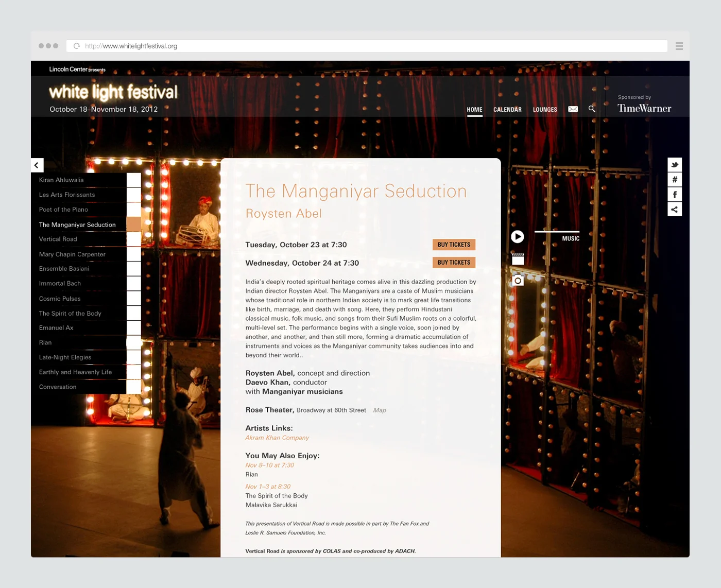Screen dimensions: 721x588
Task: View the photo gallery via camera icon
Action: [517, 280]
